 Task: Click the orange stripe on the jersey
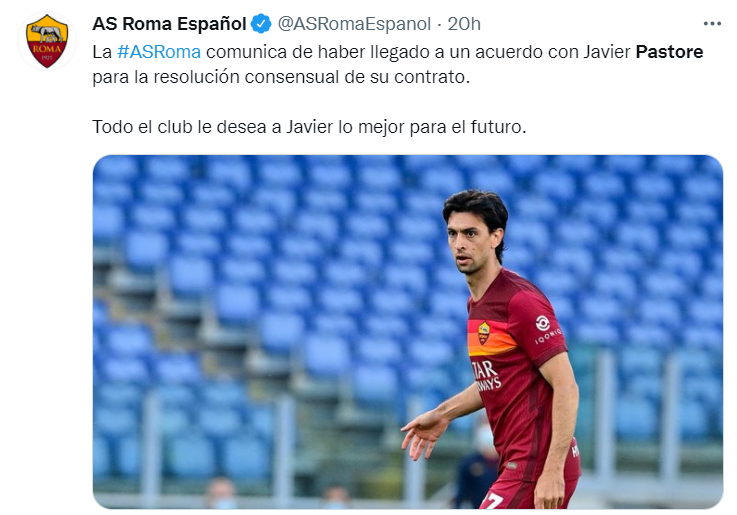point(491,337)
